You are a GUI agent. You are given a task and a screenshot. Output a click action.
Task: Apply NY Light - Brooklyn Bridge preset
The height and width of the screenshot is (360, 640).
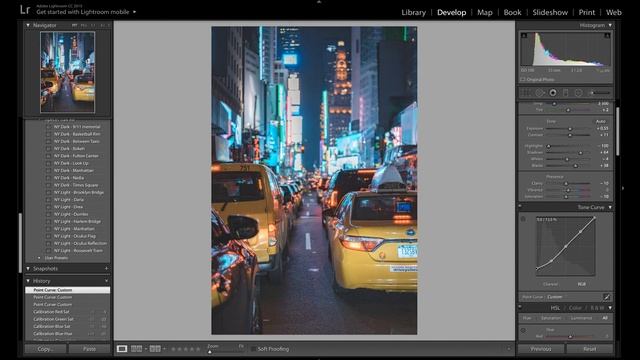79,192
